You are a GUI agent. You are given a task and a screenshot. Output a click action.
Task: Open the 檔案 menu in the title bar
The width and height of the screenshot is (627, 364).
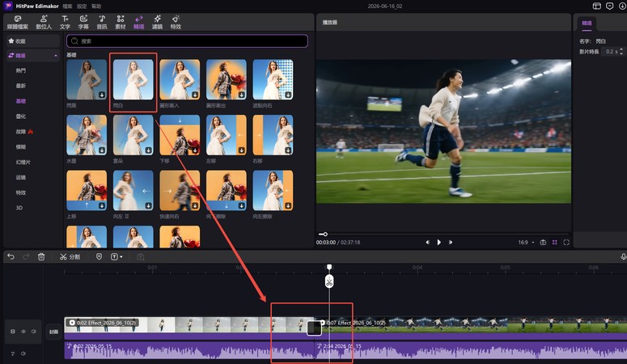(68, 6)
